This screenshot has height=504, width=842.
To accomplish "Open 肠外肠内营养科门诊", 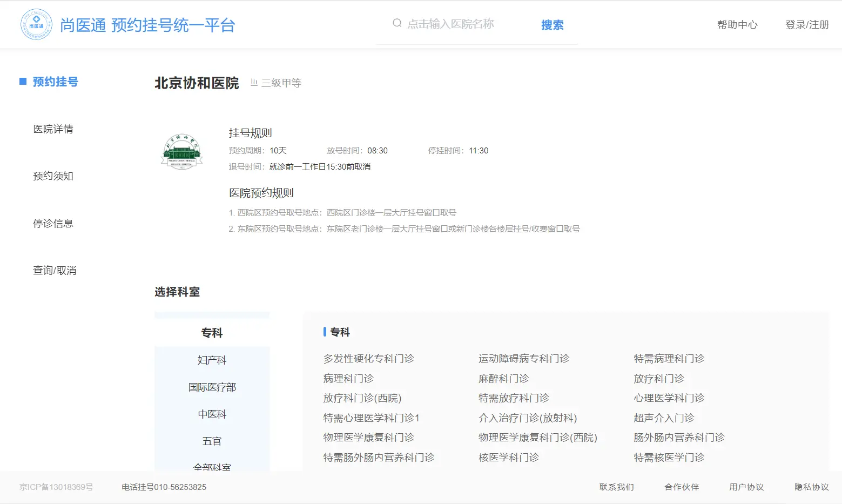I will click(x=679, y=438).
